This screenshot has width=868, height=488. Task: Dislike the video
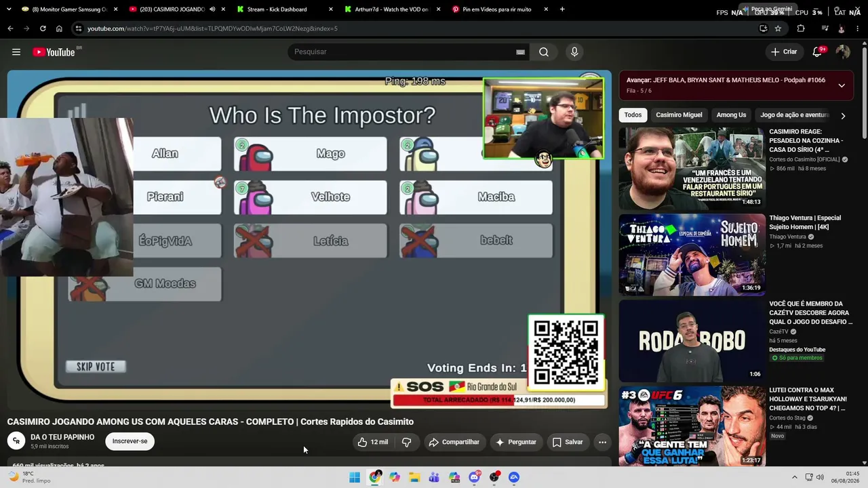tap(406, 442)
